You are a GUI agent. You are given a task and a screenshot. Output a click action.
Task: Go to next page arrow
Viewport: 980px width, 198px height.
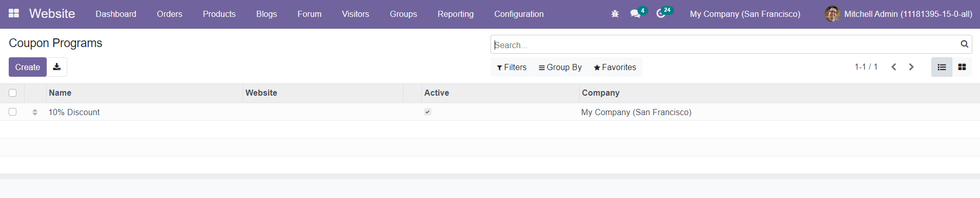911,67
